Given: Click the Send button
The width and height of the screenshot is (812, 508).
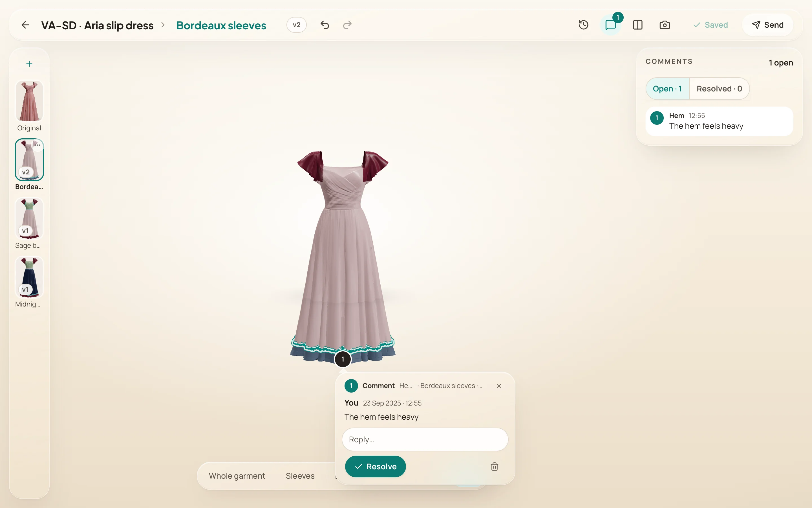Looking at the screenshot, I should point(767,25).
